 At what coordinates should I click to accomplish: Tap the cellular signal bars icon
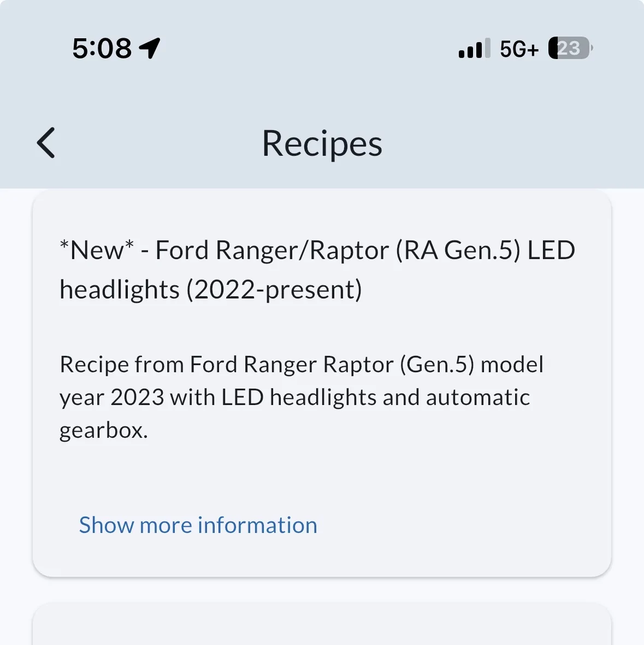pos(474,48)
